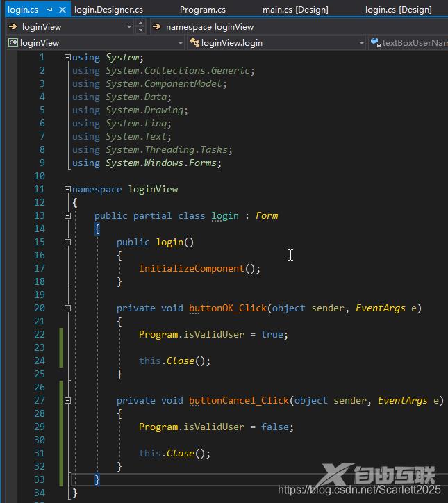Click on the InitializeComponent call
This screenshot has width=448, height=503.
pyautogui.click(x=191, y=269)
